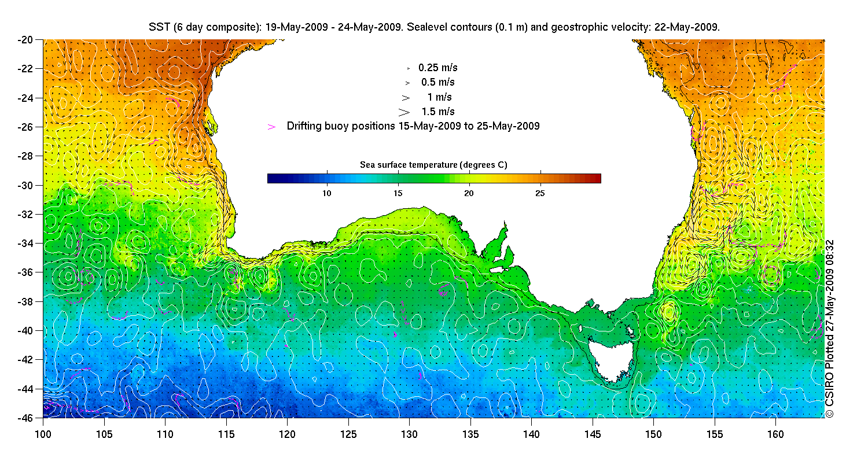
Task: Click the SST composite chart title
Action: (435, 27)
